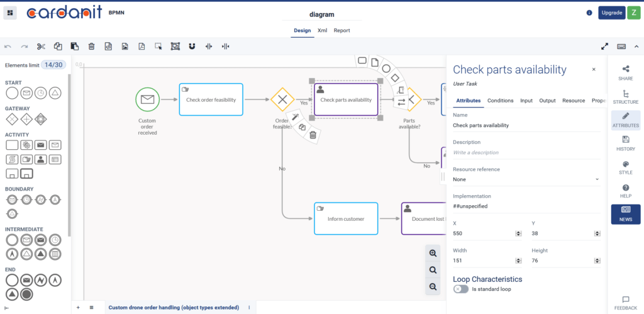The image size is (644, 314).
Task: Open the Structure panel
Action: [x=626, y=96]
